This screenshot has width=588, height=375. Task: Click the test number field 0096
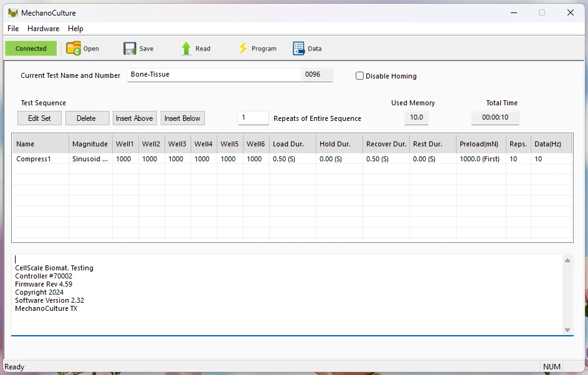click(x=317, y=75)
